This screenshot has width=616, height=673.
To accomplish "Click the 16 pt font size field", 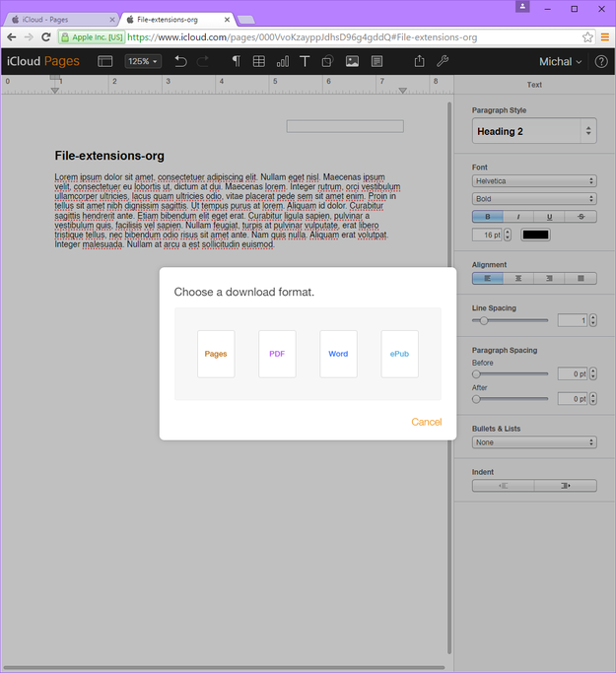I will coord(487,235).
